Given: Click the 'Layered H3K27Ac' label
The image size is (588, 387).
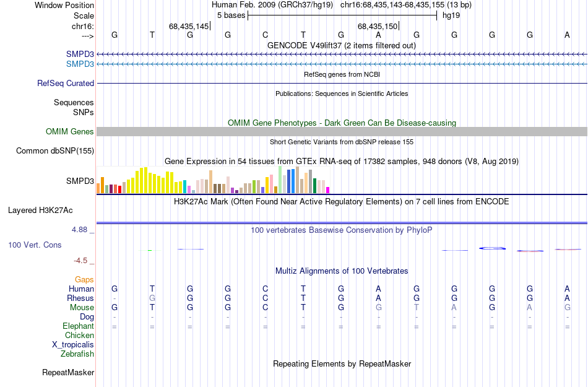Looking at the screenshot, I should (x=40, y=211).
